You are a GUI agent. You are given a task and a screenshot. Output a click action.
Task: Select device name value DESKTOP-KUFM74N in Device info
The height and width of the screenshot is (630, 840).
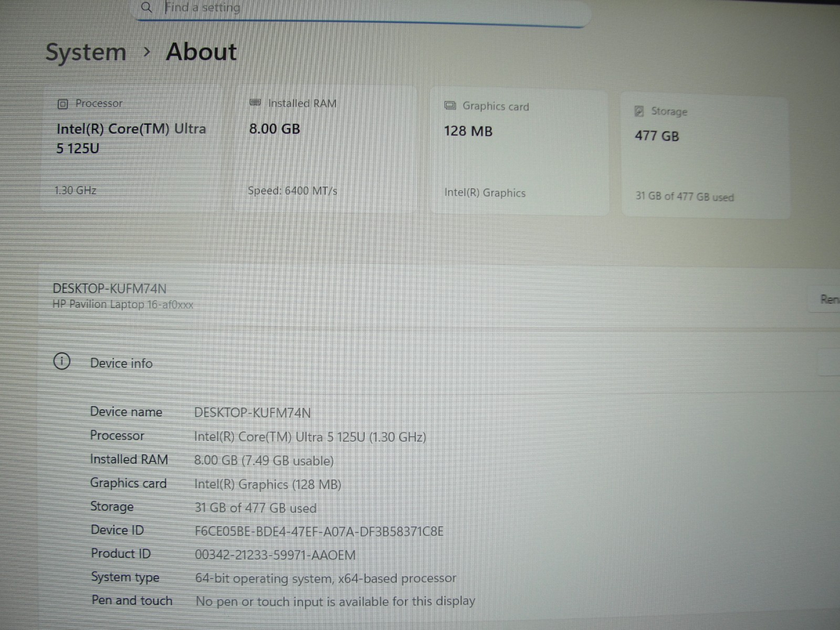point(253,413)
